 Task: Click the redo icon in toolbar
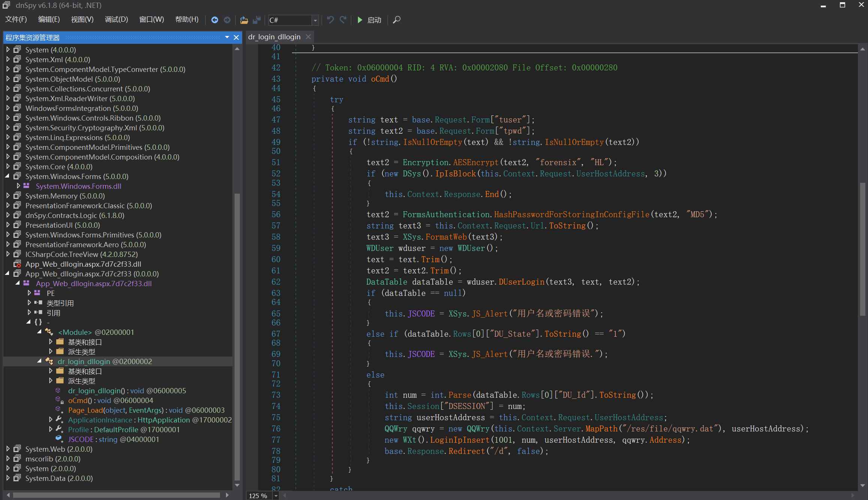(x=343, y=20)
